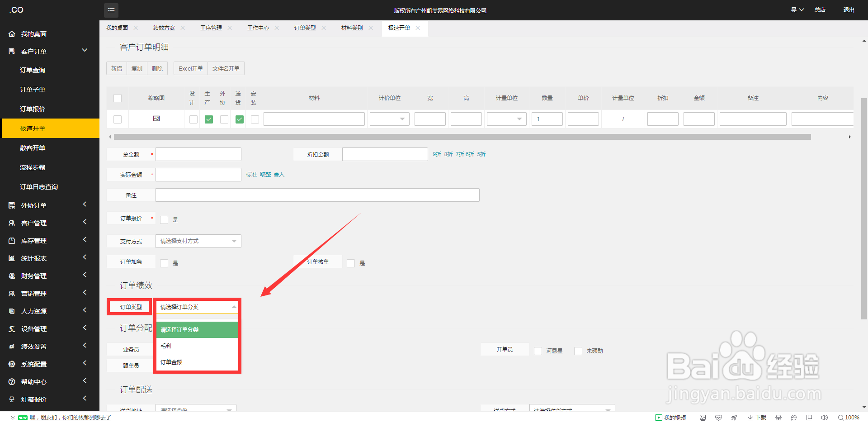Close the 绩效方案 tab
Viewport: 868px width, 423px height.
pos(183,28)
